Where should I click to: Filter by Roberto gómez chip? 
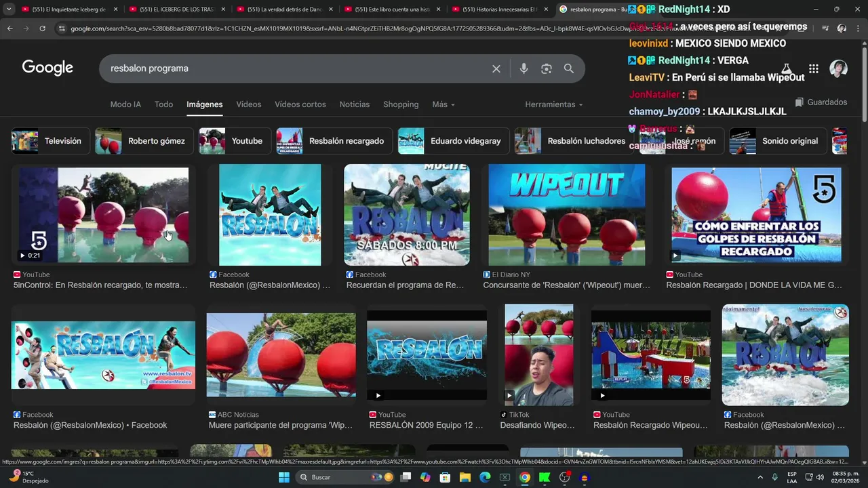click(144, 141)
